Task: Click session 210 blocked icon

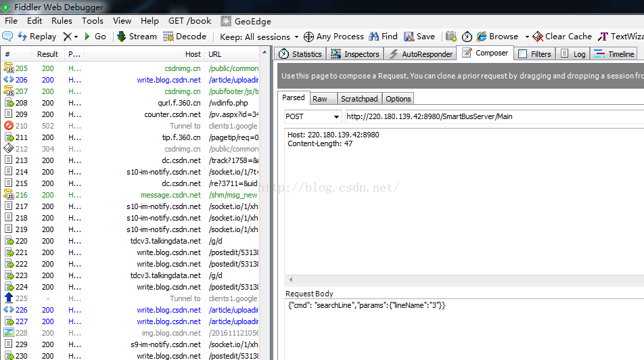Action: pyautogui.click(x=9, y=126)
